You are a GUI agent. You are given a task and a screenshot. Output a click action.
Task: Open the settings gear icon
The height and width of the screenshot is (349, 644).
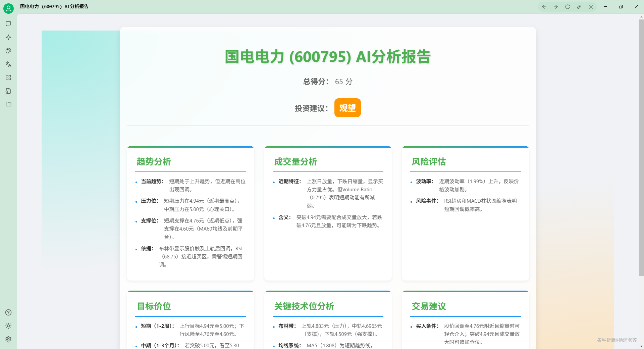click(8, 339)
